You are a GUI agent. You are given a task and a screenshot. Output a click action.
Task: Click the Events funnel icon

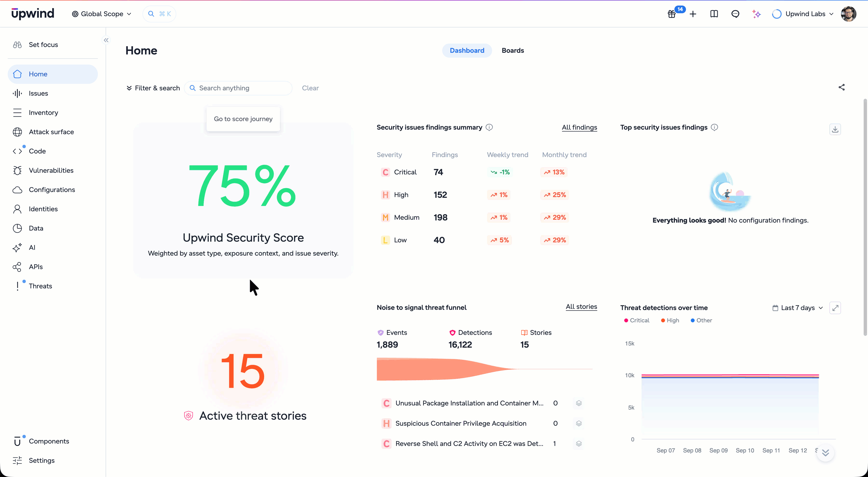click(x=380, y=333)
